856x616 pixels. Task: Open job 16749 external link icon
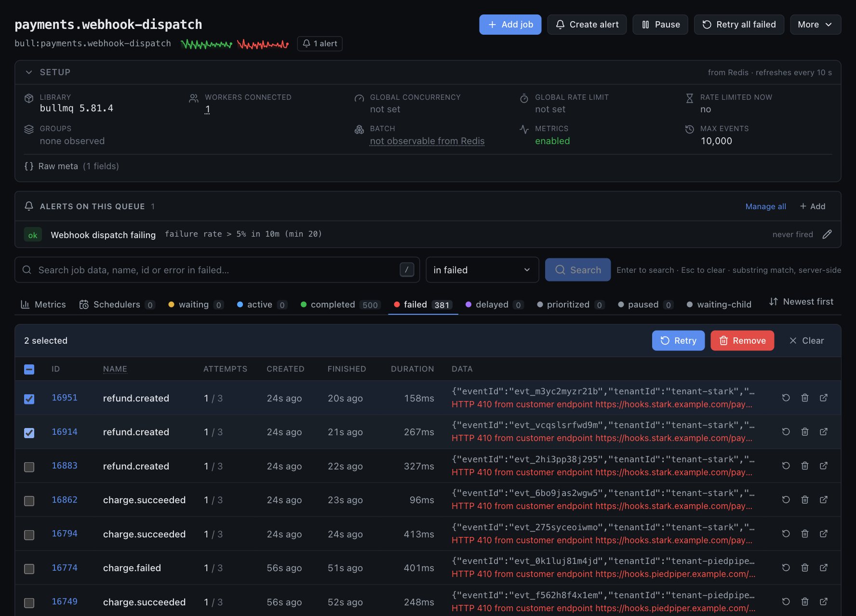coord(824,602)
